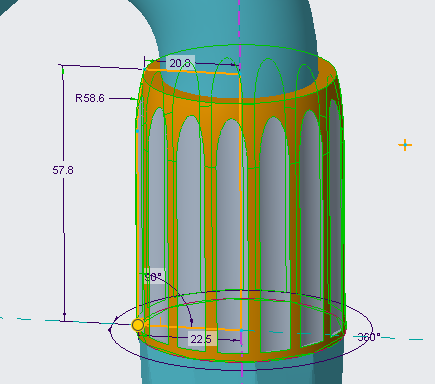This screenshot has height=384, width=435.
Task: Select the 20.8 dimension value
Action: (x=180, y=63)
